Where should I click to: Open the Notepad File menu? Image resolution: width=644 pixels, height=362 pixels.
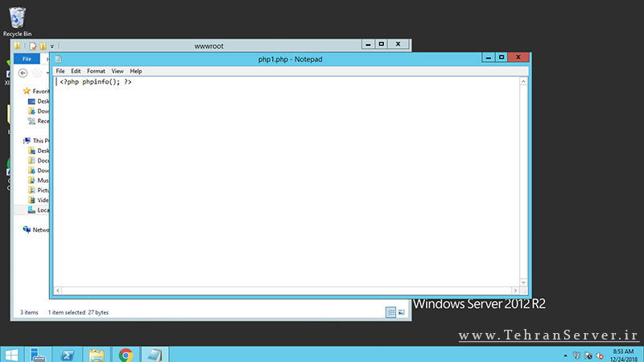[x=60, y=72]
